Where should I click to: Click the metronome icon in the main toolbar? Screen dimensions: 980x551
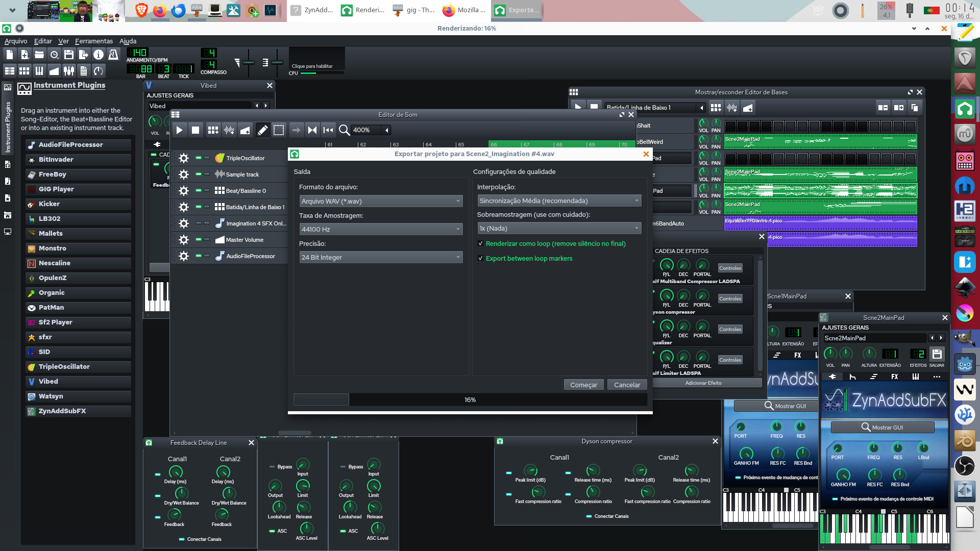click(x=113, y=55)
